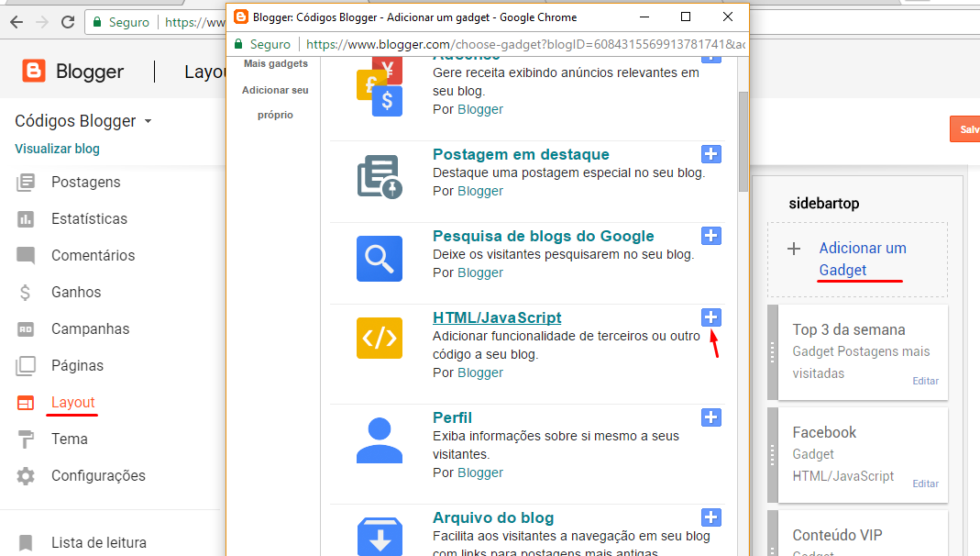Add the Postagem em destaque gadget

point(711,154)
